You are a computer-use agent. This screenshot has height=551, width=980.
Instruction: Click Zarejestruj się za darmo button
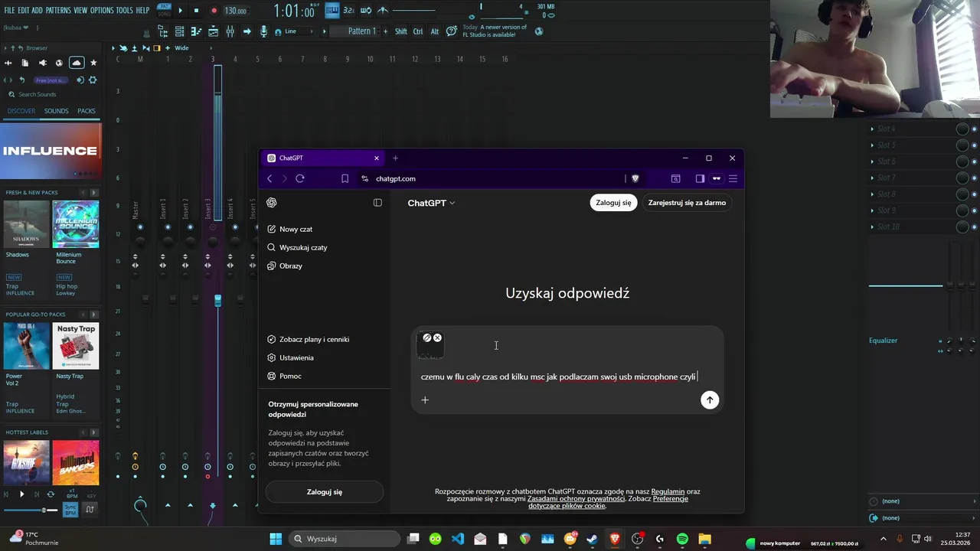[x=687, y=203]
